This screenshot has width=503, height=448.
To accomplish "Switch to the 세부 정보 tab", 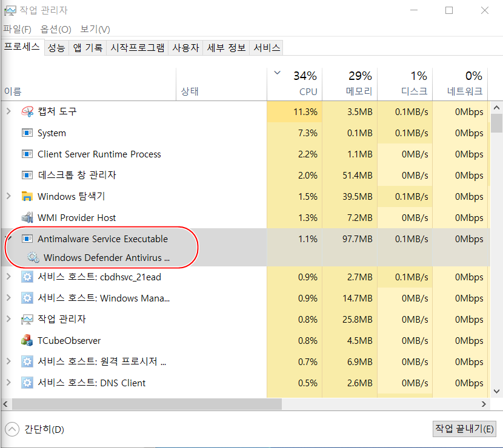I will [x=226, y=48].
